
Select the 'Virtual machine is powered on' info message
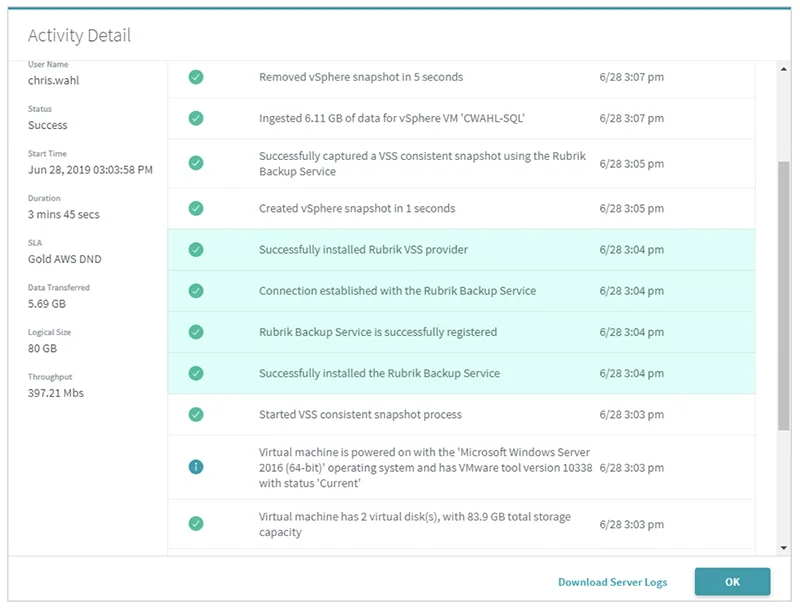426,468
